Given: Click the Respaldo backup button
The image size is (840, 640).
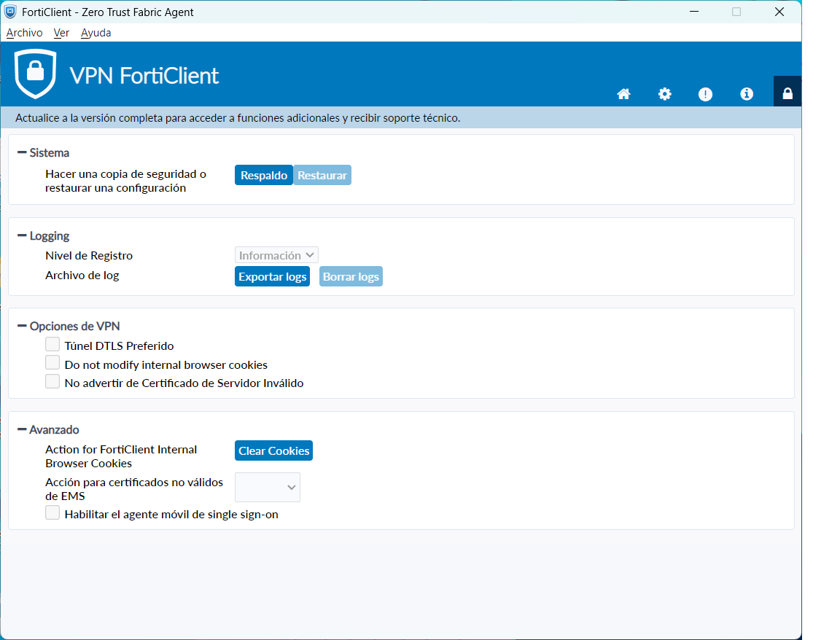Looking at the screenshot, I should click(x=263, y=175).
